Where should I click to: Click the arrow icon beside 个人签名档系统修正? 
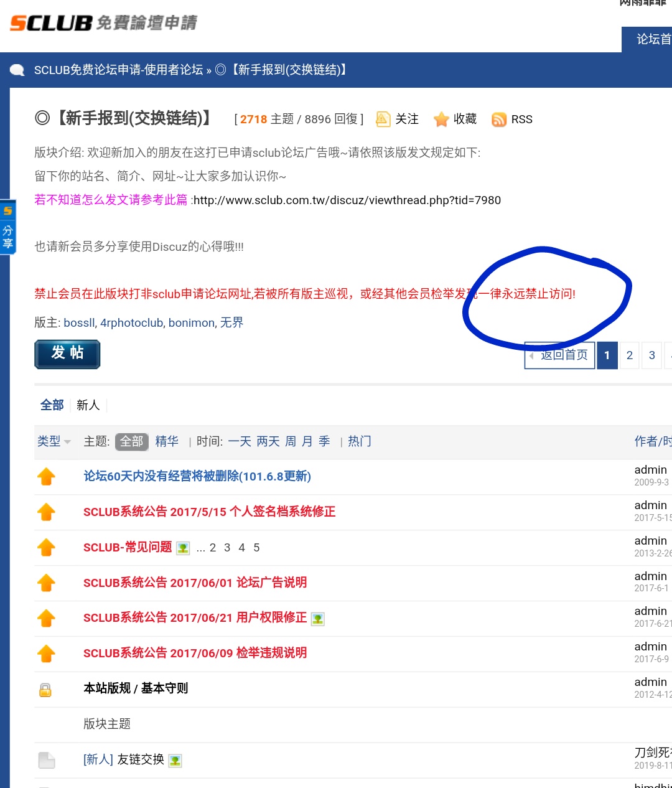47,512
